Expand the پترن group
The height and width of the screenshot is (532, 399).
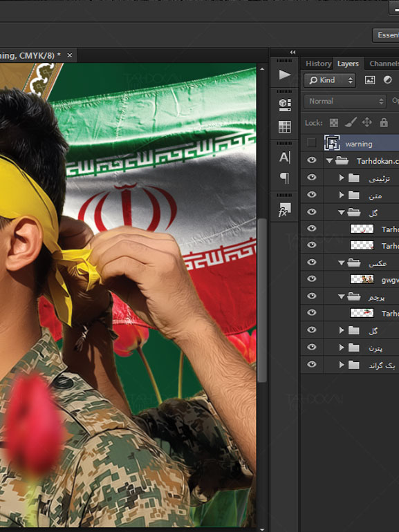(x=342, y=348)
